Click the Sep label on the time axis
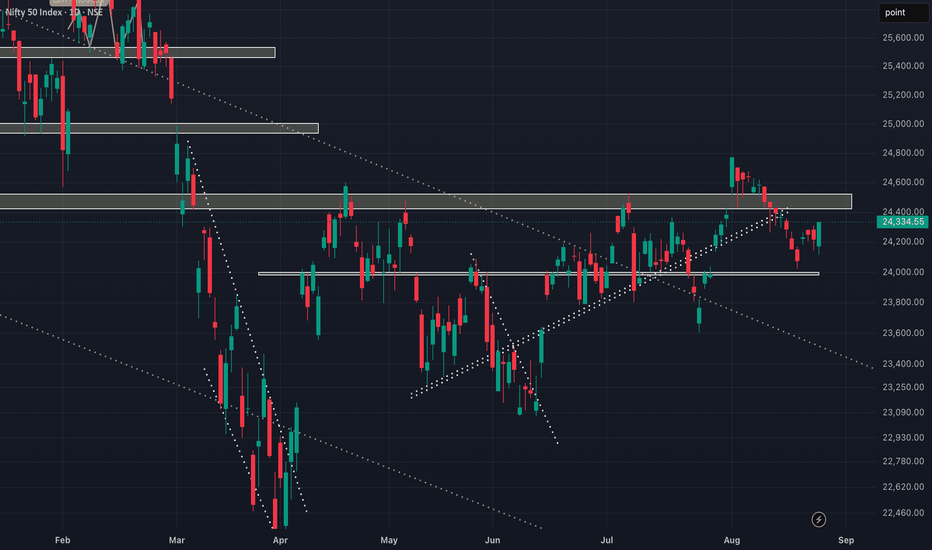932x550 pixels. 846,540
